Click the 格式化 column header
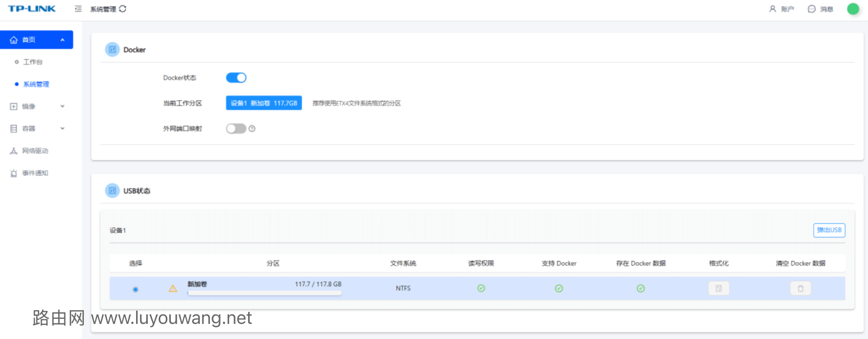Screen dimensions: 868x339 (719, 263)
